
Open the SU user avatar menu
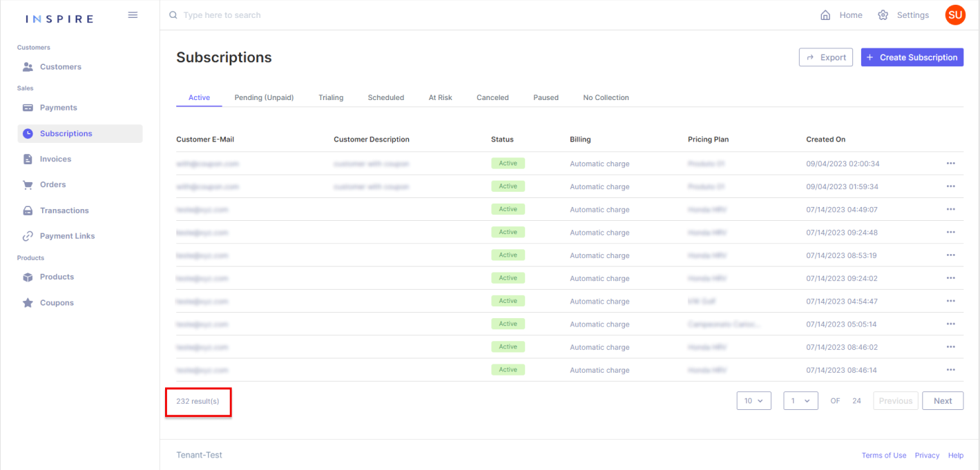tap(955, 15)
